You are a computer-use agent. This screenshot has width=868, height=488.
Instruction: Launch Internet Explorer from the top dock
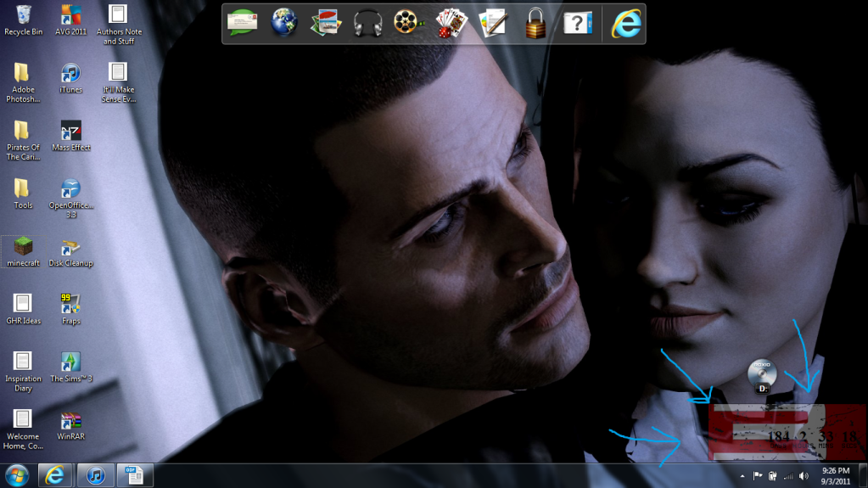point(626,24)
